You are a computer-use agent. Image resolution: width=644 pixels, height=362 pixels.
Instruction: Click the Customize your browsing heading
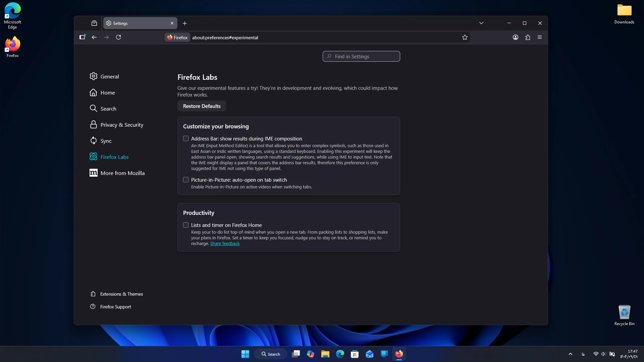216,126
